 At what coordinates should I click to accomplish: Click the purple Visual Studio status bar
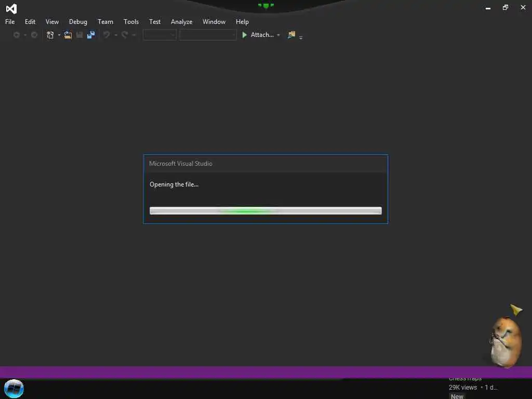[266, 372]
